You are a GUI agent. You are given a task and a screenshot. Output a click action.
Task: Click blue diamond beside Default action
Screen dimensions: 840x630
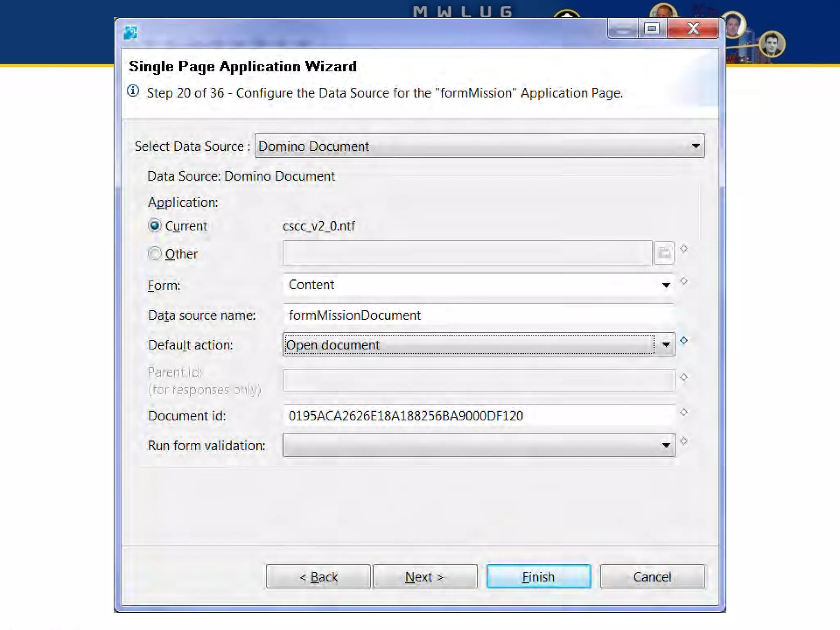coord(683,340)
